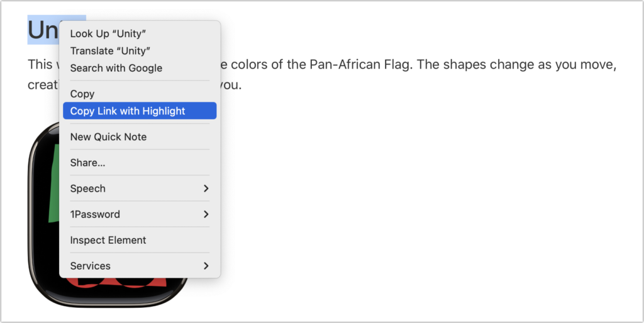Open the Share... menu option
The width and height of the screenshot is (644, 323).
pos(87,163)
